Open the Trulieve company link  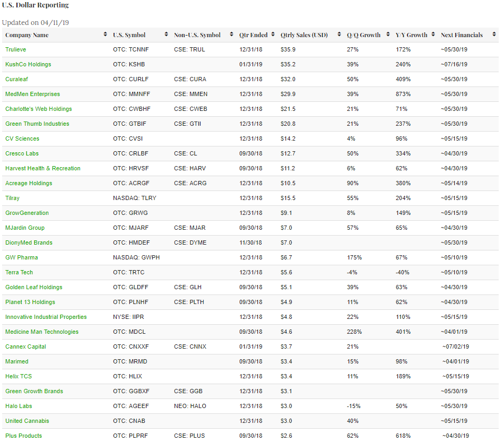point(15,49)
